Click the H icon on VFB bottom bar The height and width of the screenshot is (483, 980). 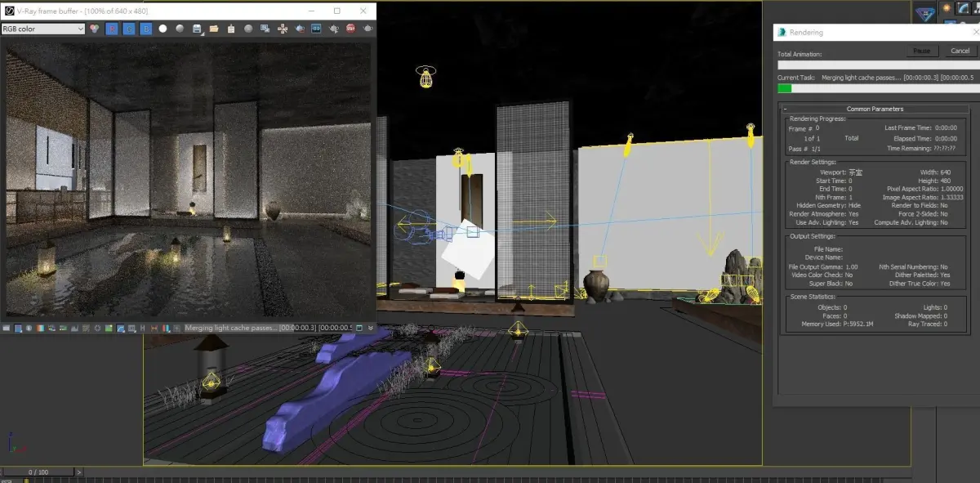click(142, 328)
